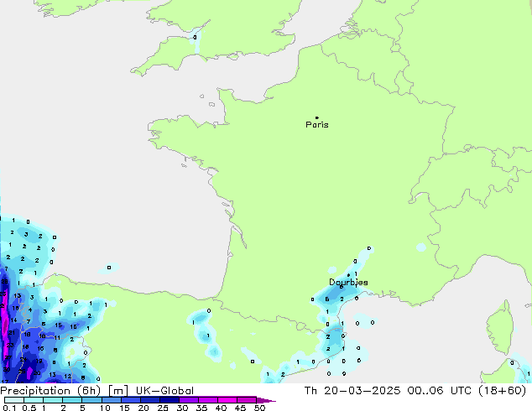Click the 'Th' weekday abbreviation
The width and height of the screenshot is (532, 411).
click(310, 391)
